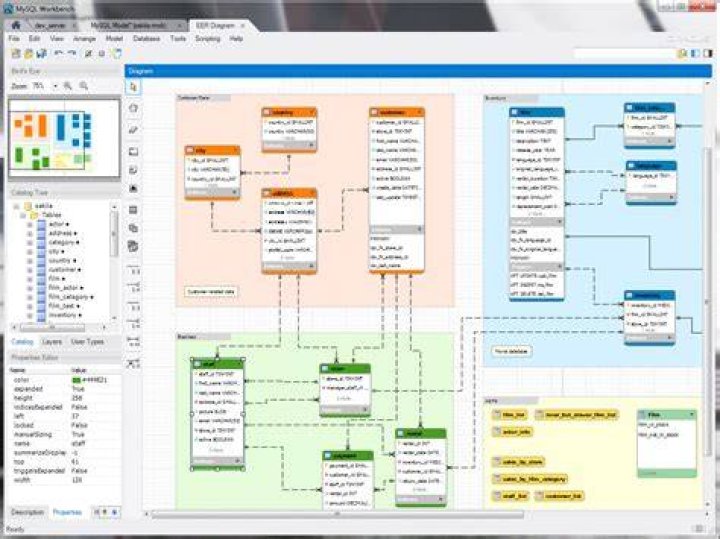Select the Hand pan tool
Viewport: 720px width, 539px height.
133,108
